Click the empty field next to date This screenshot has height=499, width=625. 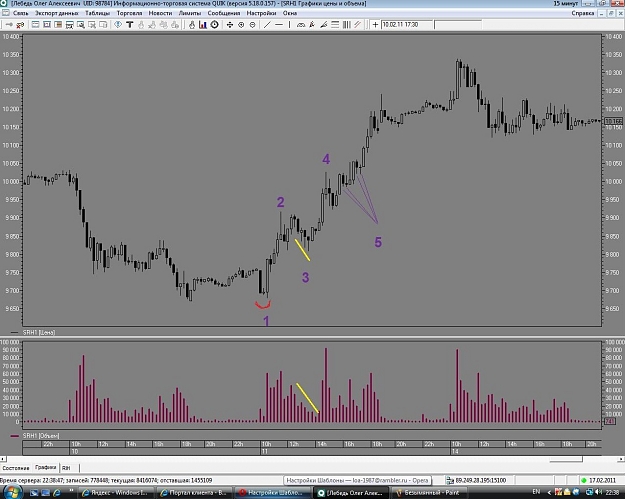(458, 25)
